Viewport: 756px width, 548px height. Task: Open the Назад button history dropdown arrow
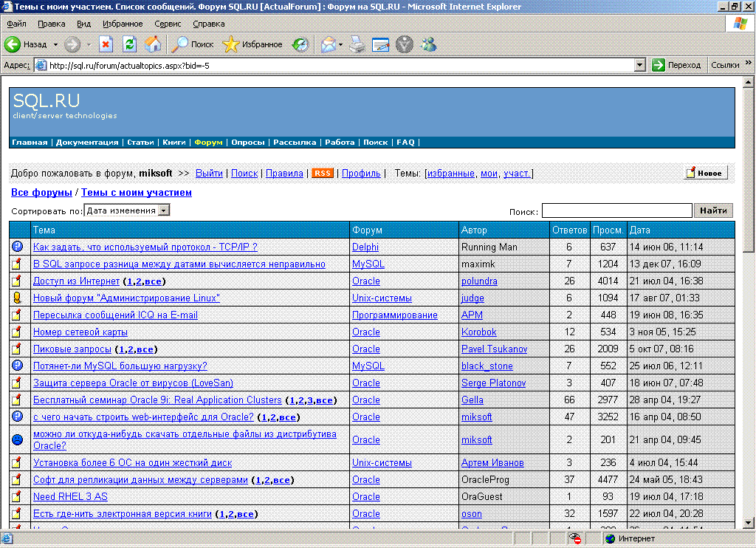[x=55, y=44]
